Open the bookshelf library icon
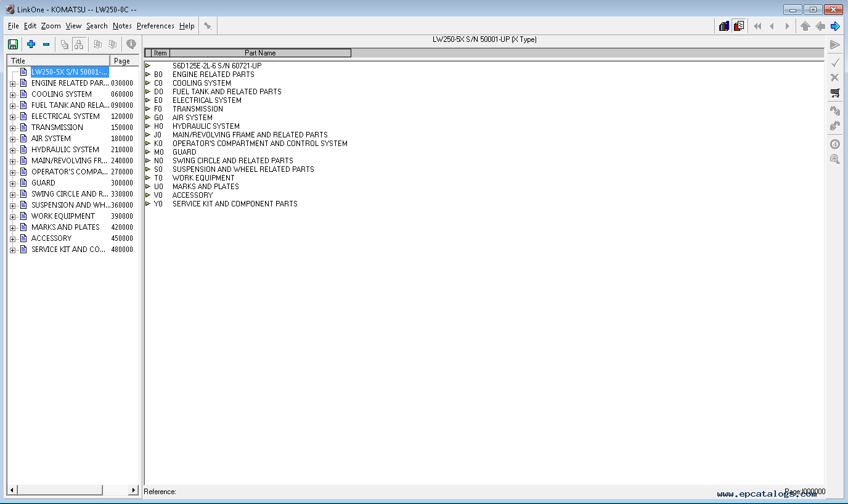Screen dimensions: 848x504 click(724, 26)
